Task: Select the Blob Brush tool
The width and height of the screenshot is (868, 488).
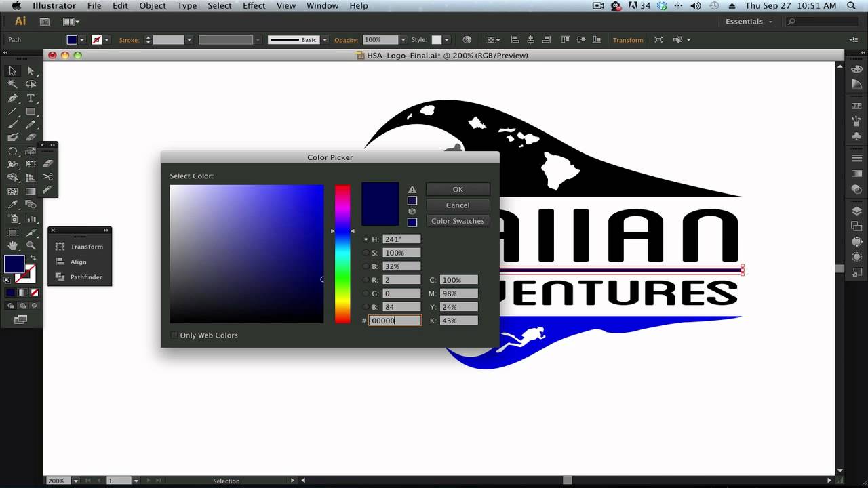Action: [12, 137]
